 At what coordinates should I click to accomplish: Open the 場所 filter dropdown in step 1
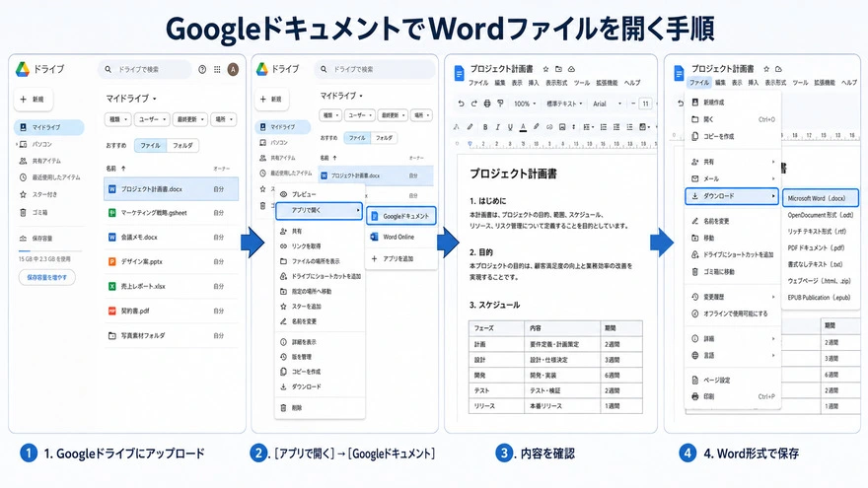coord(224,119)
